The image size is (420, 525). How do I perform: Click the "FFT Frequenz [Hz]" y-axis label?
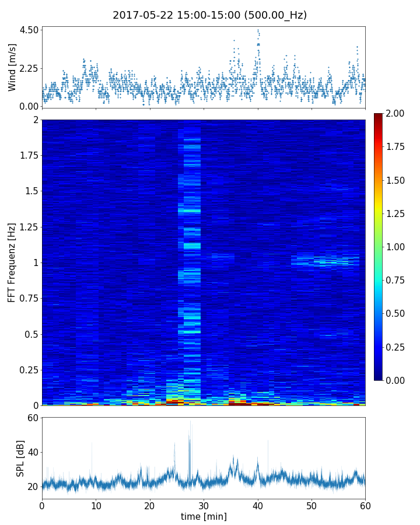(x=12, y=262)
